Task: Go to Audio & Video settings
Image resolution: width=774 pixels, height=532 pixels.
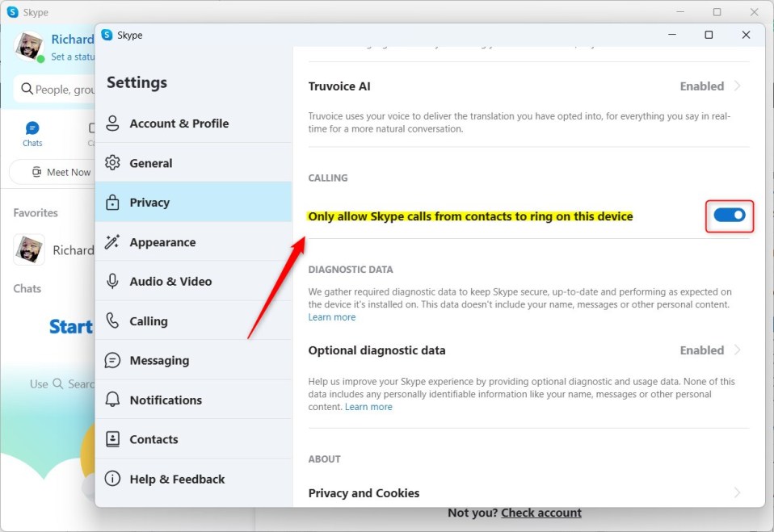Action: pos(194,281)
